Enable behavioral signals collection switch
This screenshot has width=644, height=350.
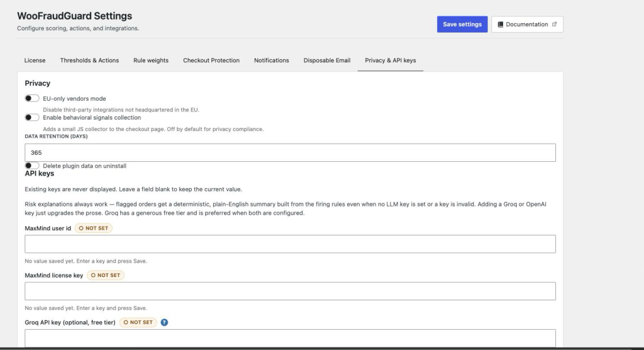(x=32, y=118)
